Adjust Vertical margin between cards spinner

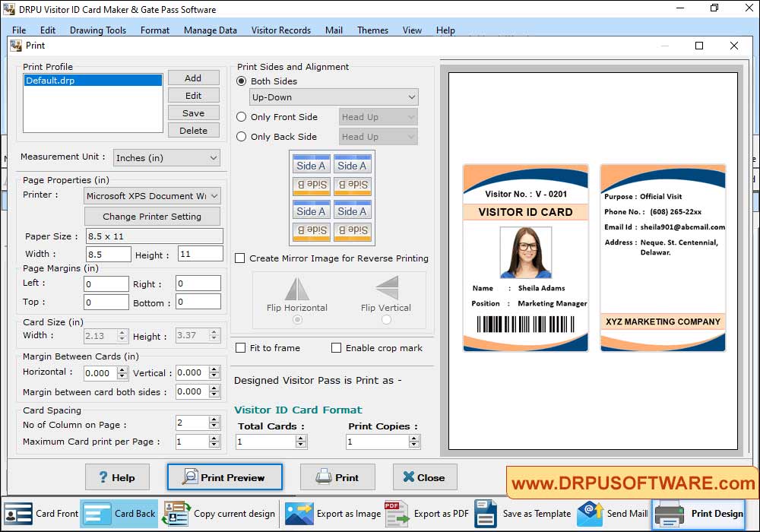tap(214, 372)
